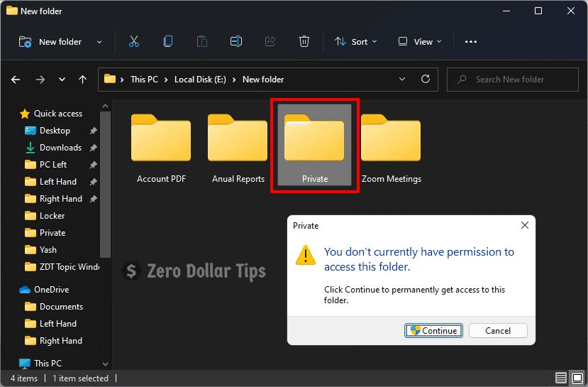Click the Delete trash can icon

point(304,42)
